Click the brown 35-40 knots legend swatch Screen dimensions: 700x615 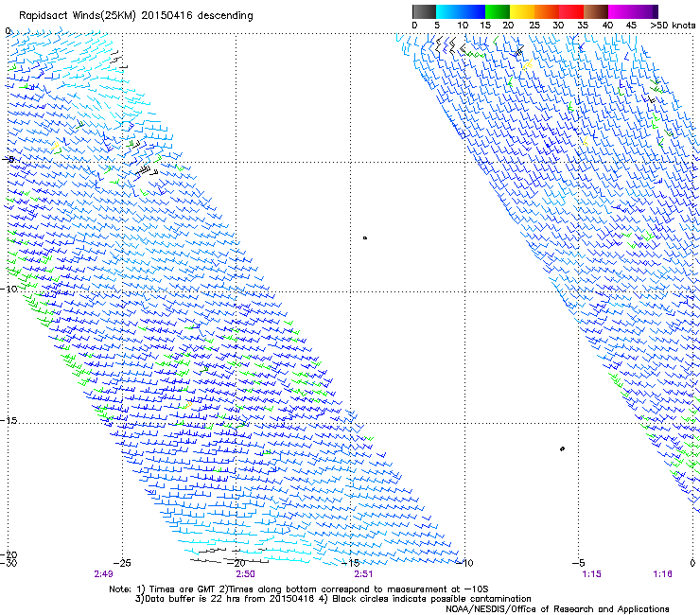(596, 11)
